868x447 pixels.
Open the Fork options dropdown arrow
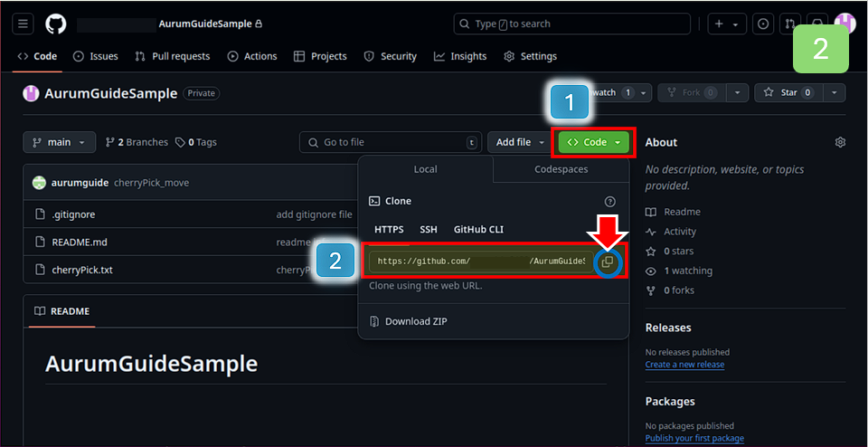point(738,93)
